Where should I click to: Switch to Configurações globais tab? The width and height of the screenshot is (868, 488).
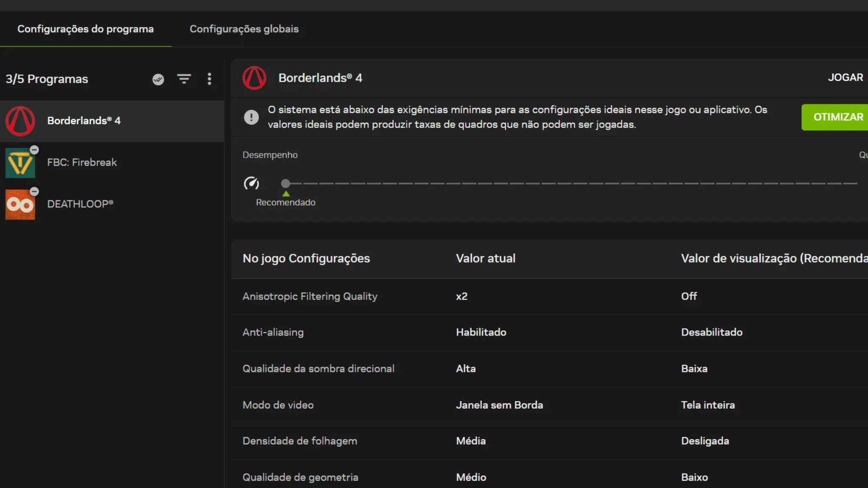coord(244,29)
